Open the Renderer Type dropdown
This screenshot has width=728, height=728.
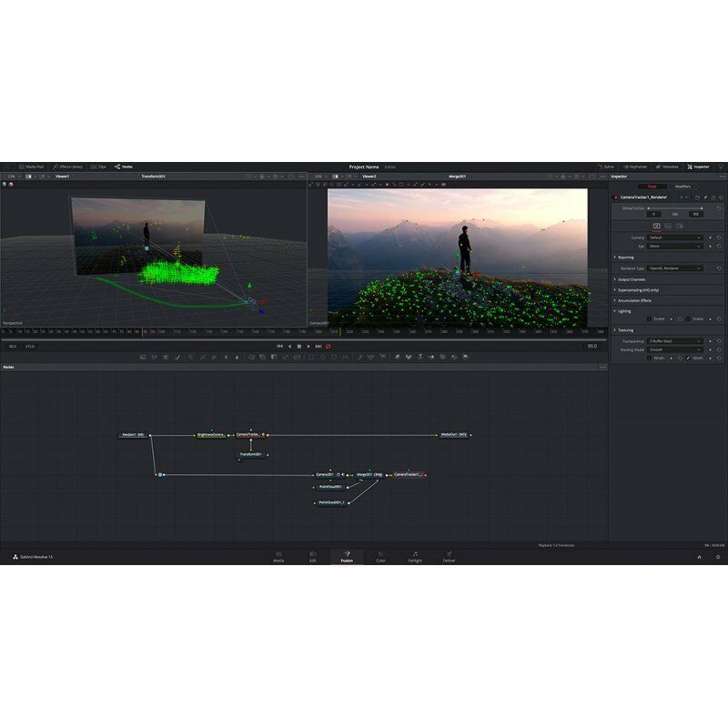pos(674,268)
